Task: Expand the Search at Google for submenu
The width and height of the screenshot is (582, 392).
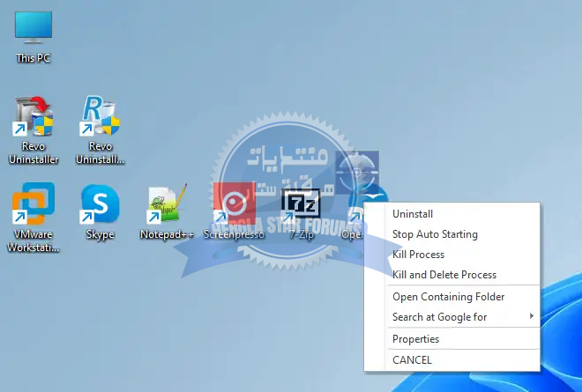Action: (x=439, y=317)
